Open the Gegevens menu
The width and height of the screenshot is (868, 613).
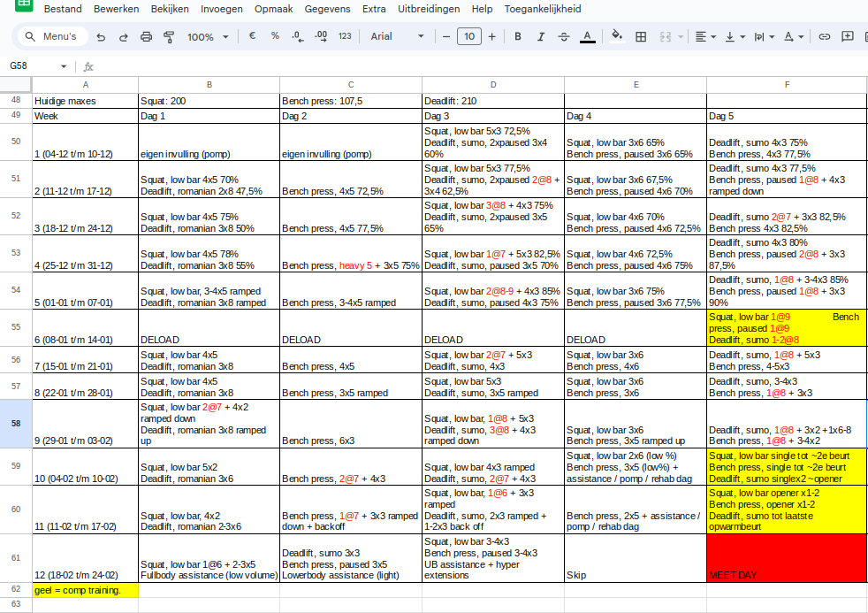click(327, 9)
